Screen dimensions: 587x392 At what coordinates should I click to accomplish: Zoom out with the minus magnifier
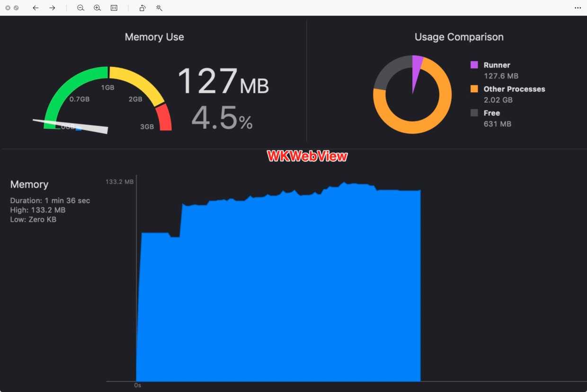click(x=80, y=8)
